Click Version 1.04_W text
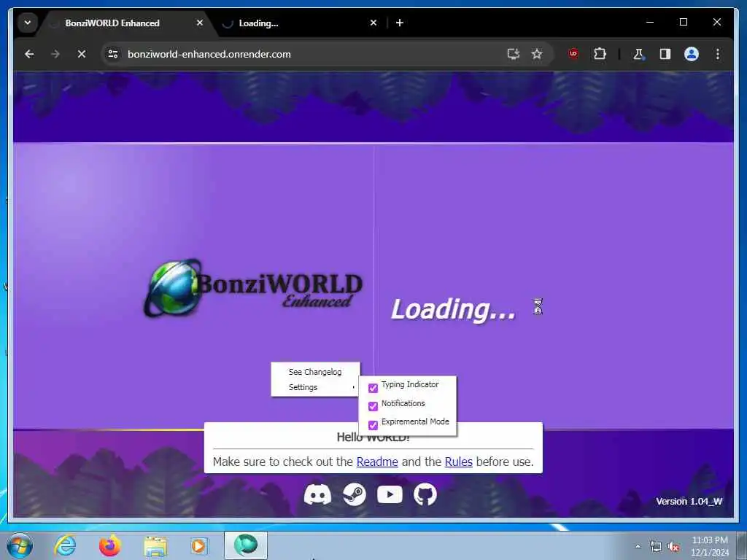The width and height of the screenshot is (747, 560). (x=689, y=502)
